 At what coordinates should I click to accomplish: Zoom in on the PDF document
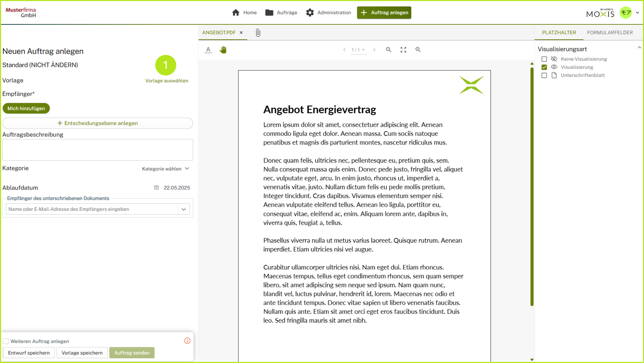click(x=418, y=50)
